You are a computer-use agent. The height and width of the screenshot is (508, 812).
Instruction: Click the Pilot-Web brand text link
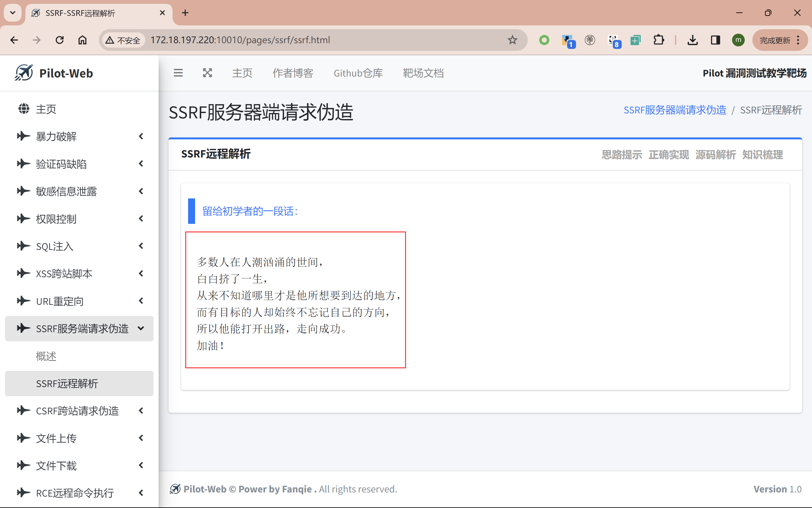click(66, 73)
